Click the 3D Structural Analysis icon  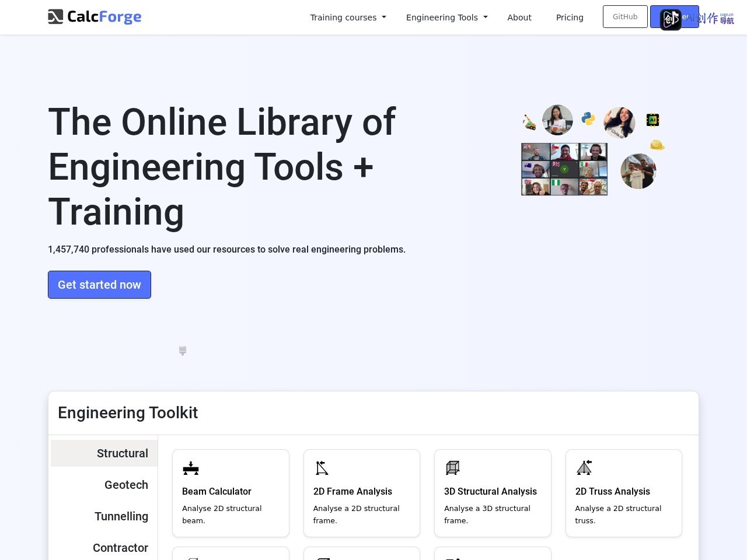453,467
